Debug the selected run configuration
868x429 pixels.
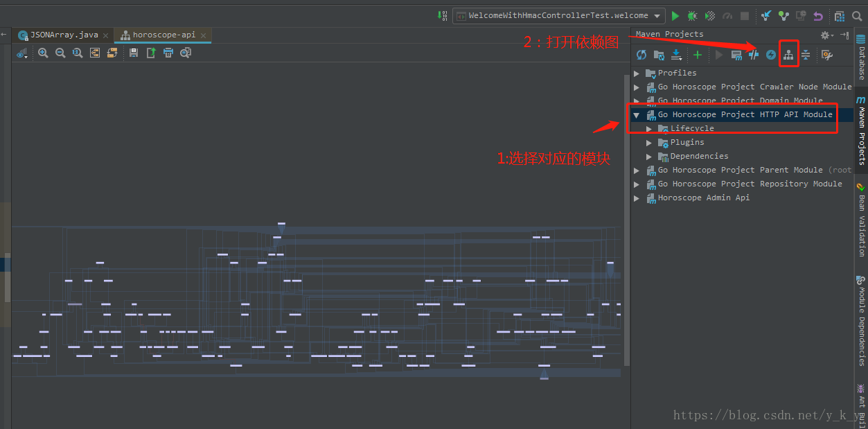click(x=693, y=16)
